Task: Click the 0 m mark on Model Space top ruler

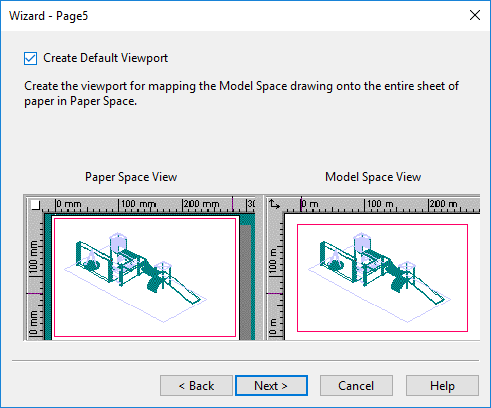Action: tap(310, 204)
